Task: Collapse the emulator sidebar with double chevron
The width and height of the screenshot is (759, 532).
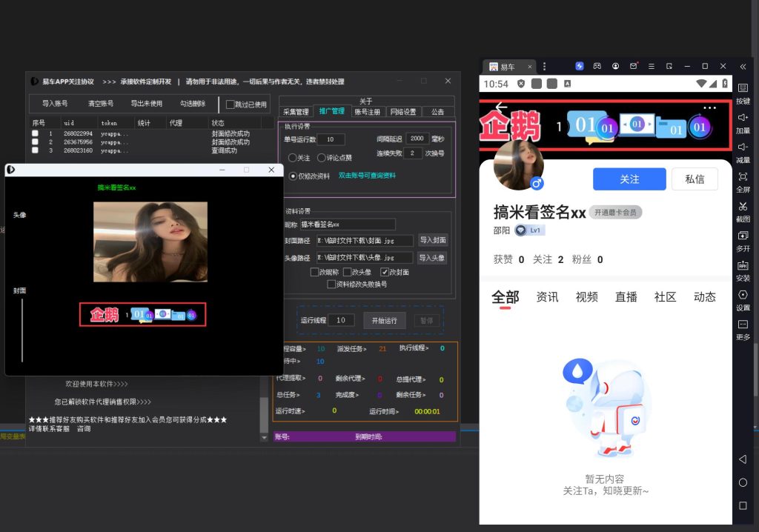Action: [743, 66]
